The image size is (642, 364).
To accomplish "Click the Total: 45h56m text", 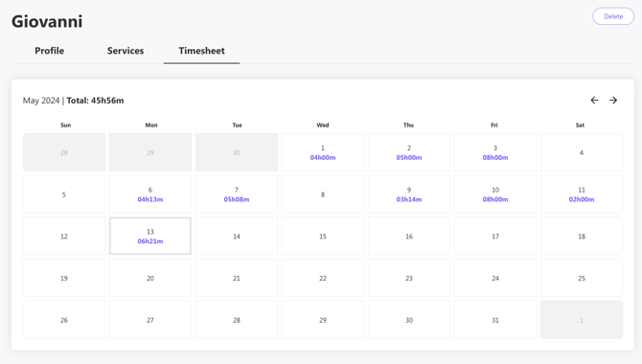I will pyautogui.click(x=95, y=101).
